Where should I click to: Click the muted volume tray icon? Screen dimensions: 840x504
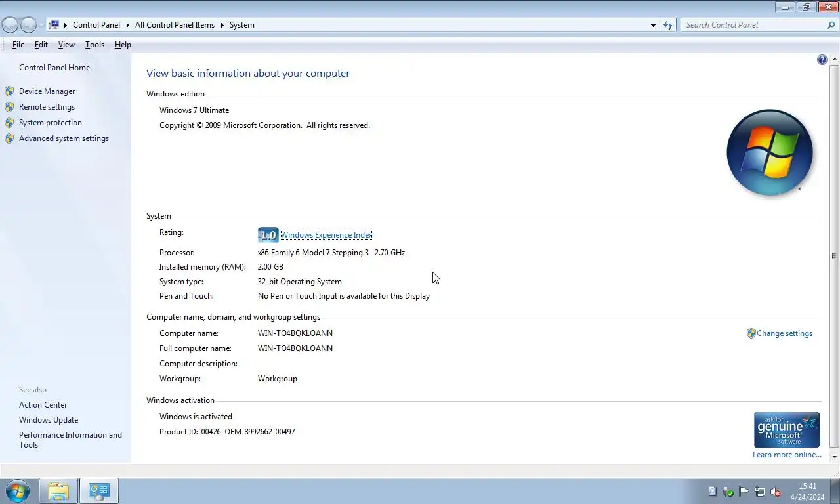[x=776, y=492]
